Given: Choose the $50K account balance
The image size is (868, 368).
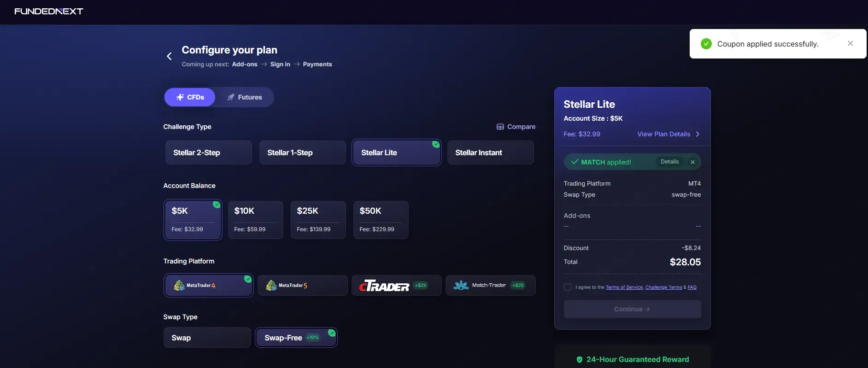Looking at the screenshot, I should coord(381,220).
